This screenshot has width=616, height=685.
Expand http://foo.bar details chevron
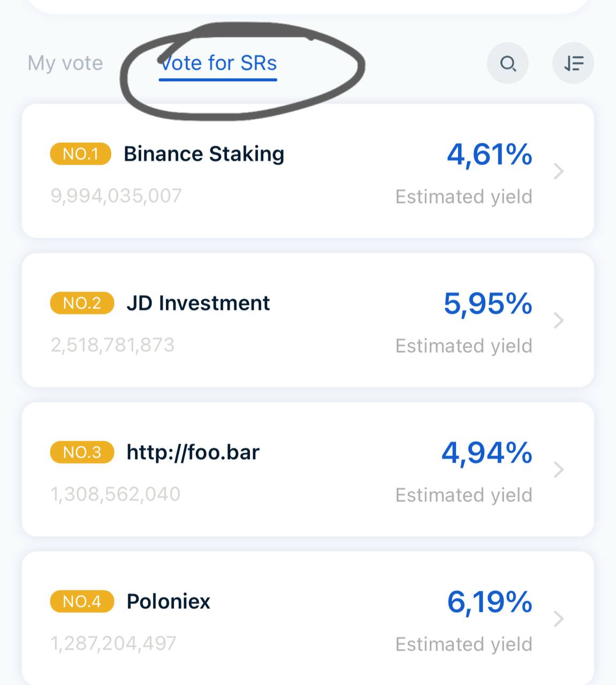[x=559, y=469]
